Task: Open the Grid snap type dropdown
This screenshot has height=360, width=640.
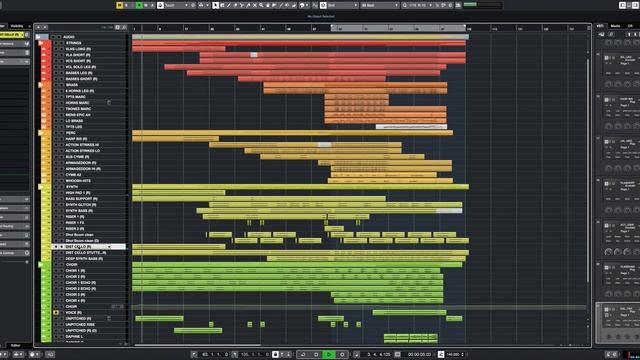Action: tap(343, 5)
